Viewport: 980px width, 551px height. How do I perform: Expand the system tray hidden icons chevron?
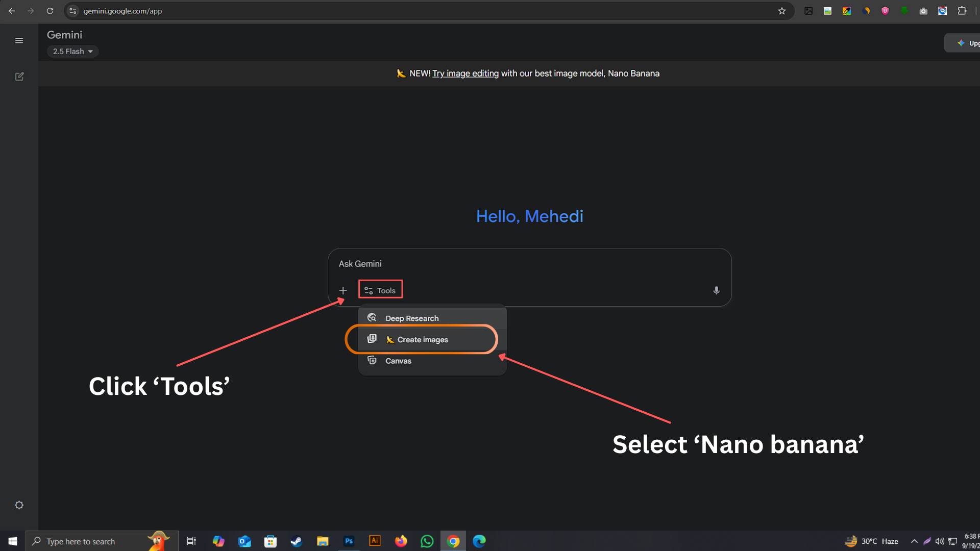(x=914, y=541)
